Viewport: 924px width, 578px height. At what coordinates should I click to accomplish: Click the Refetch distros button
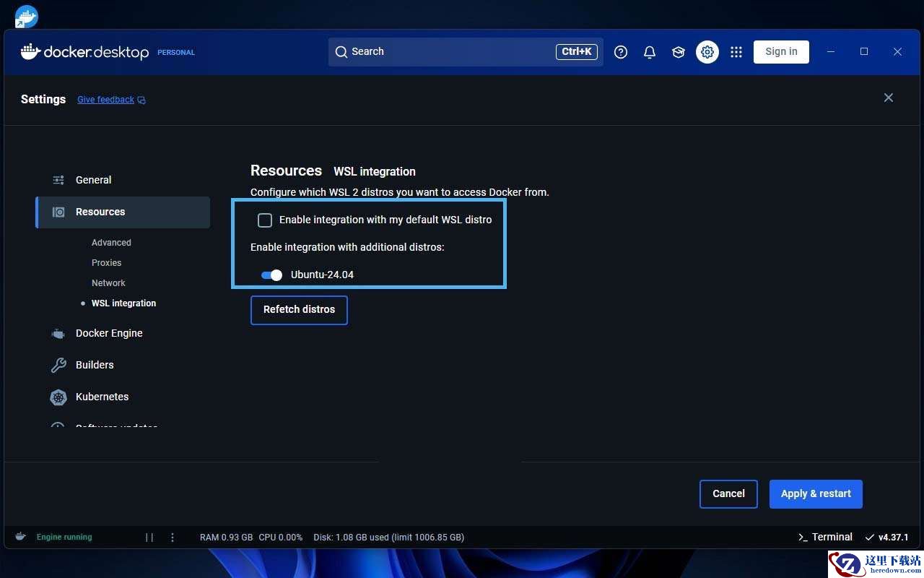(299, 310)
